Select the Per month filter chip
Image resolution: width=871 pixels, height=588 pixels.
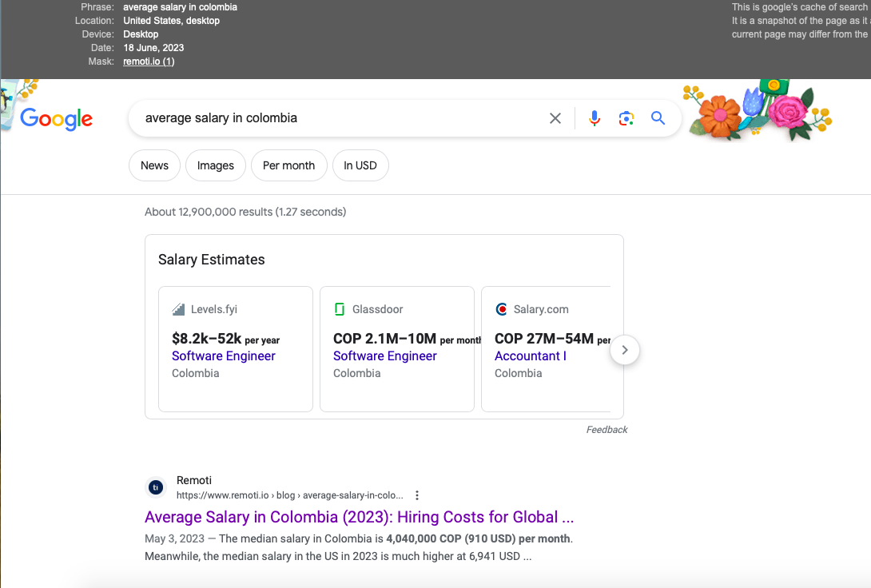click(x=288, y=165)
